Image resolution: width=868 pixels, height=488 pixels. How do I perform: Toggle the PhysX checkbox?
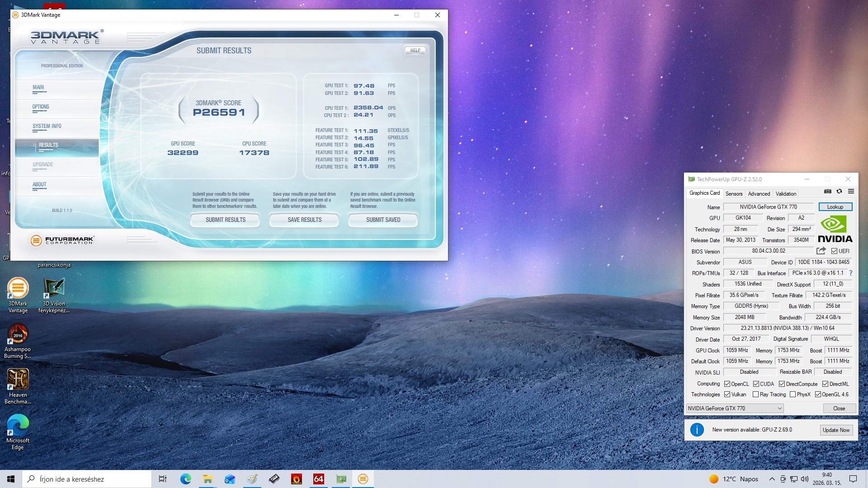(793, 394)
